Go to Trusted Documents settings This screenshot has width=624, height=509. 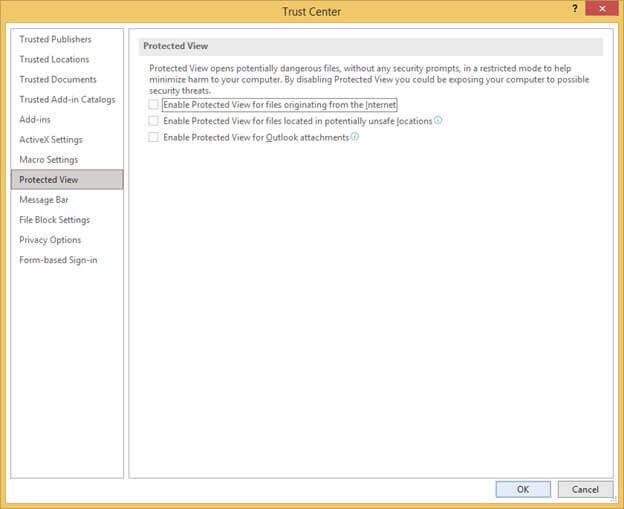pyautogui.click(x=58, y=79)
